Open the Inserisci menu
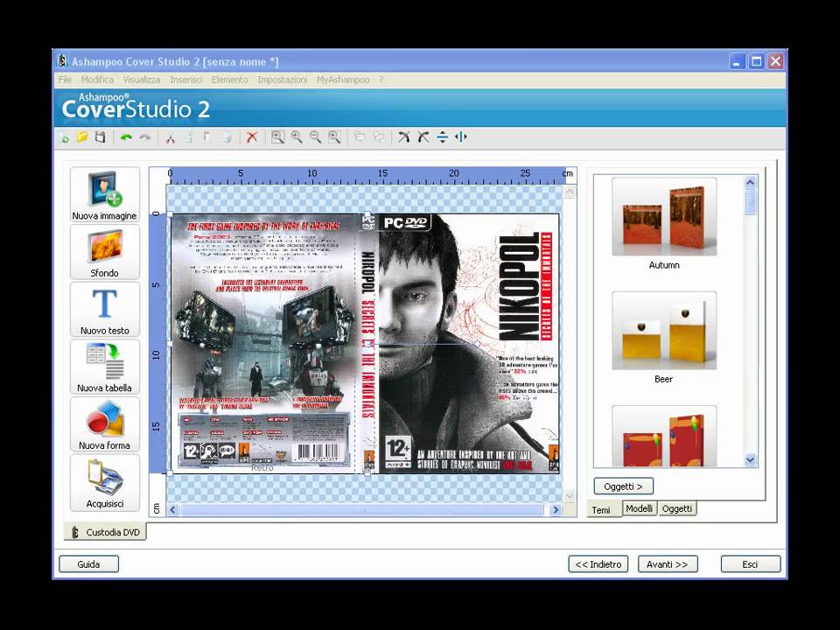 185,80
